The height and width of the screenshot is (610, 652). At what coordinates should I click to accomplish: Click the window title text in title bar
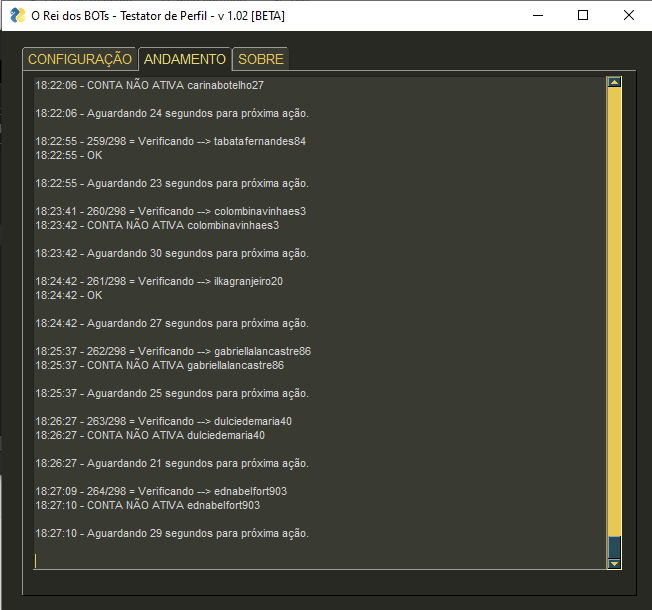tap(160, 15)
